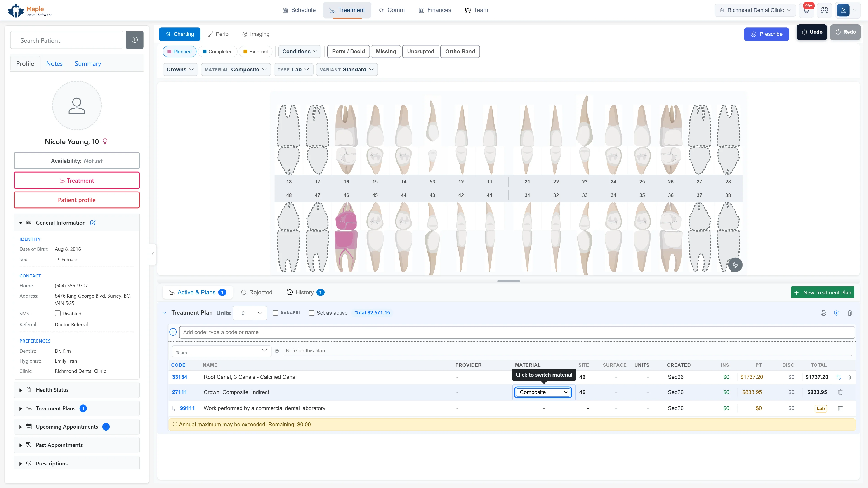Enable the Auto-Fill checkbox
868x488 pixels.
(275, 313)
